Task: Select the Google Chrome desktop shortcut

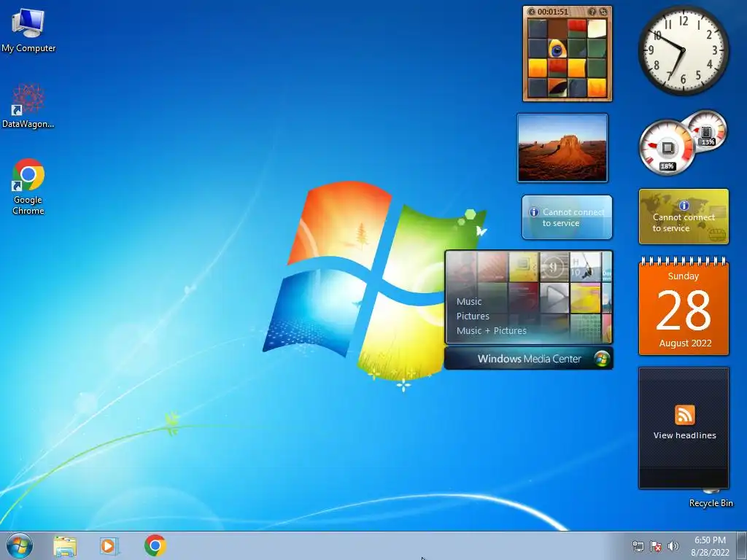Action: pos(28,187)
